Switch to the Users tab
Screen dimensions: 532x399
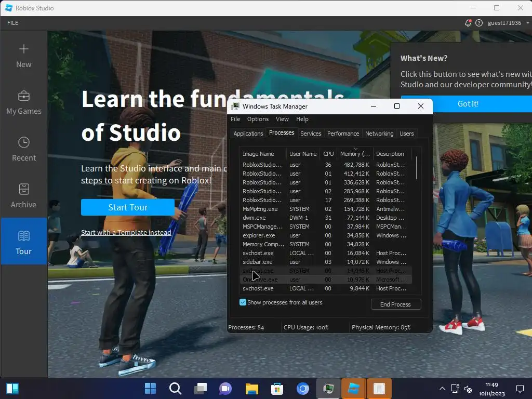(406, 134)
